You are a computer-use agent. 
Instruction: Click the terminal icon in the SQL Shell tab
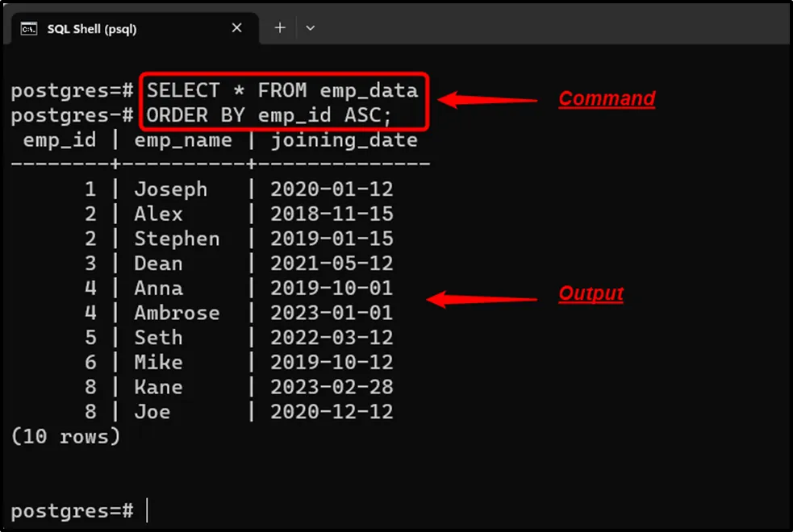tap(29, 28)
